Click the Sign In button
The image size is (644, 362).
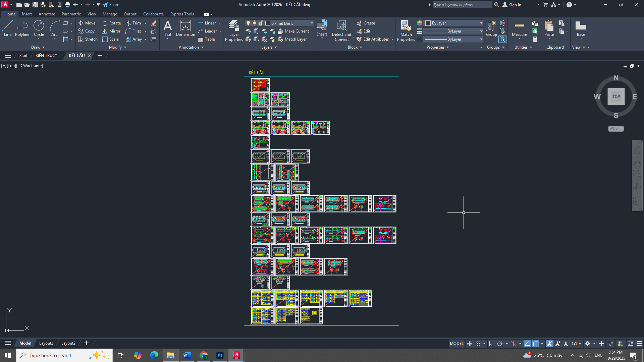pyautogui.click(x=512, y=5)
